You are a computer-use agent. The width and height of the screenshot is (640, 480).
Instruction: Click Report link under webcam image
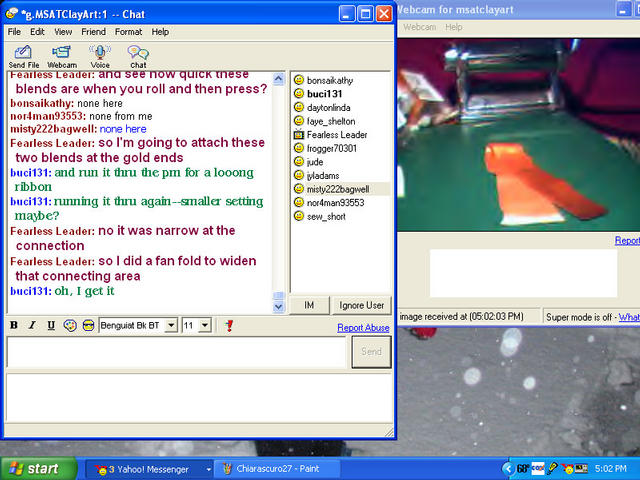pyautogui.click(x=627, y=240)
